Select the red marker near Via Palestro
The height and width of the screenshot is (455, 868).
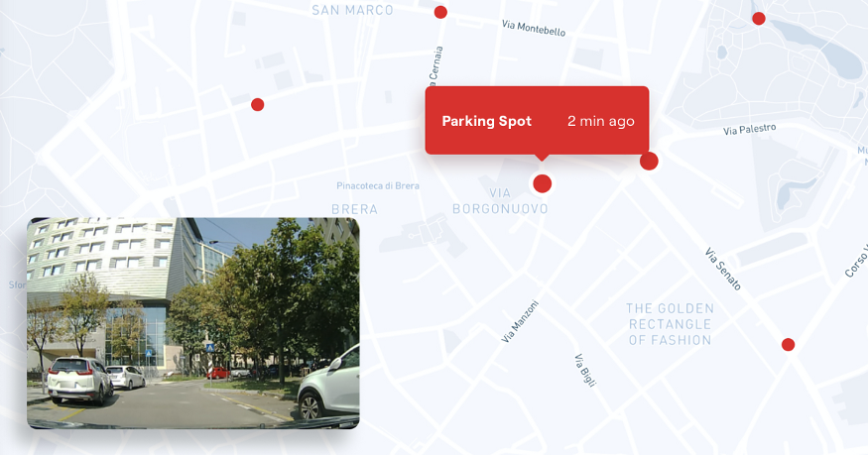point(649,162)
